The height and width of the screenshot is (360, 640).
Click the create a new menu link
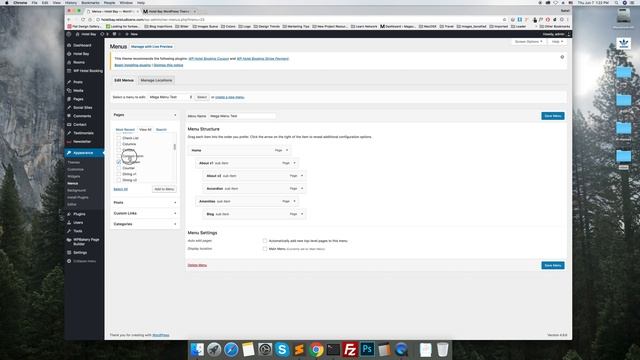click(x=229, y=97)
